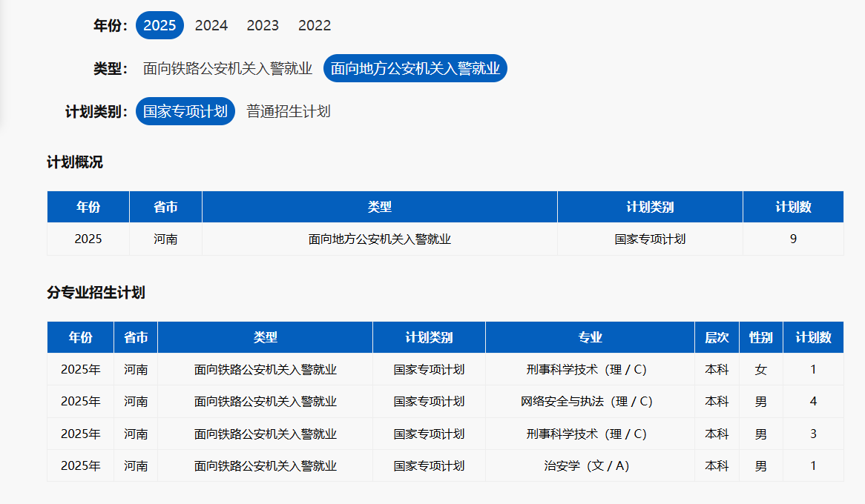Click the 女 gender cell

pos(760,370)
